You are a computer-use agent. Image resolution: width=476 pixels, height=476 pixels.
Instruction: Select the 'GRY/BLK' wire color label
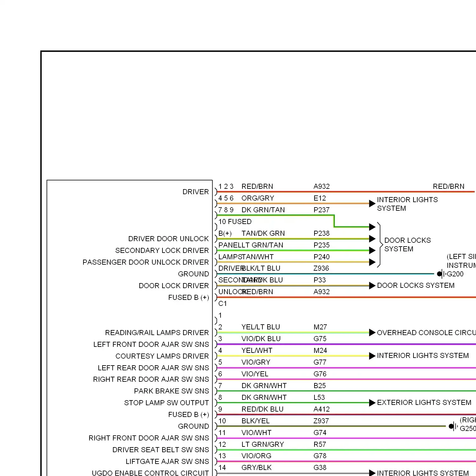256,467
